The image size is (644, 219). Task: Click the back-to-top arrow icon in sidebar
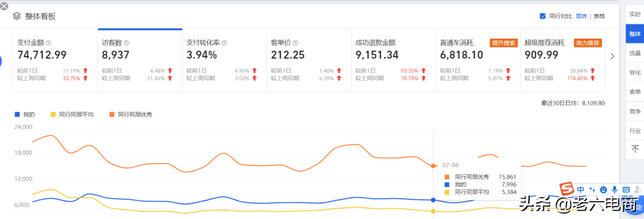(x=635, y=148)
